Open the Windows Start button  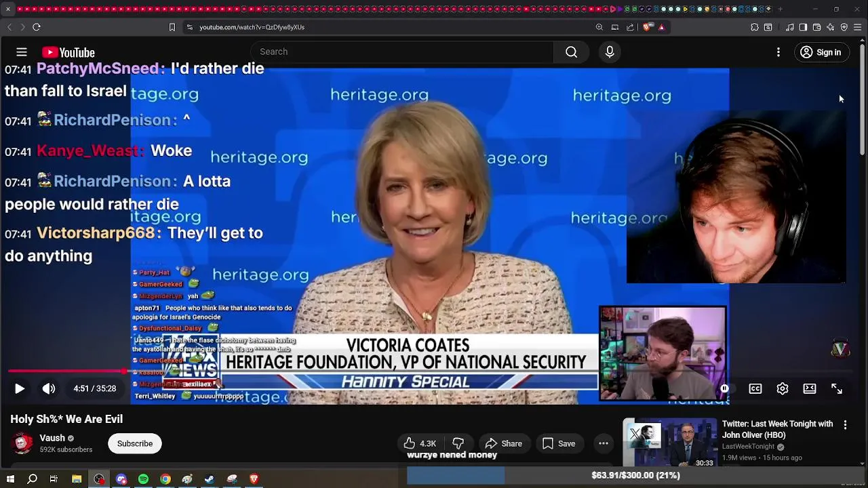click(10, 479)
